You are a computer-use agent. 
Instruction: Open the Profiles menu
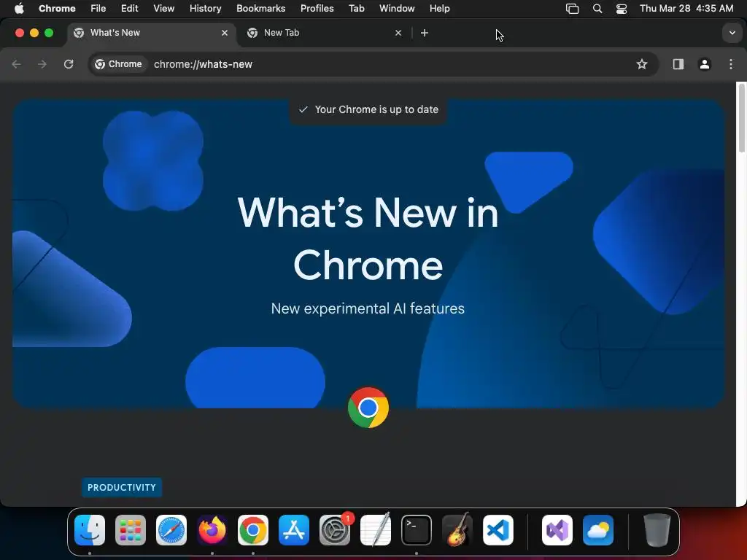pos(317,8)
